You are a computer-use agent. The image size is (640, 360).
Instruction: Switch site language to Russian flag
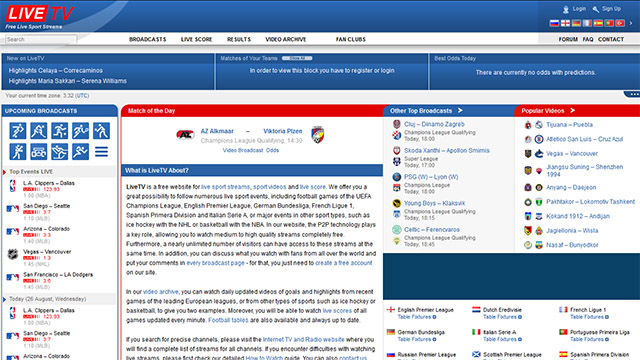pyautogui.click(x=554, y=23)
